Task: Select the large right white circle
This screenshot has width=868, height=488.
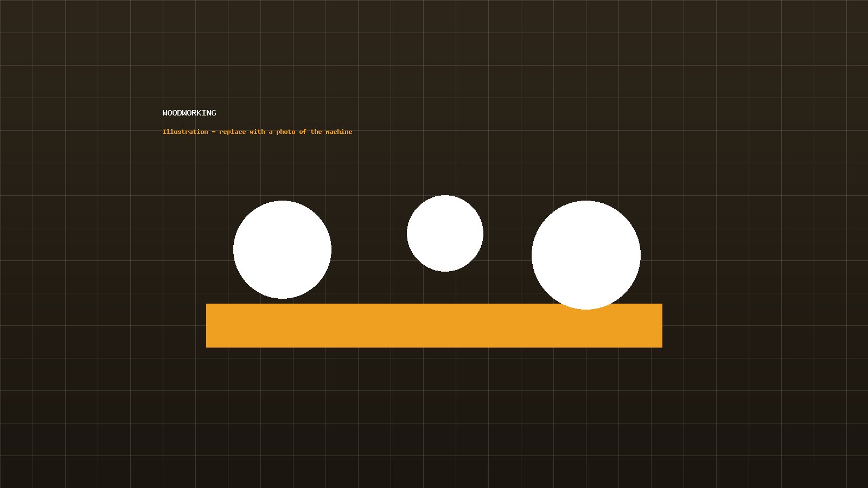Action: 586,255
